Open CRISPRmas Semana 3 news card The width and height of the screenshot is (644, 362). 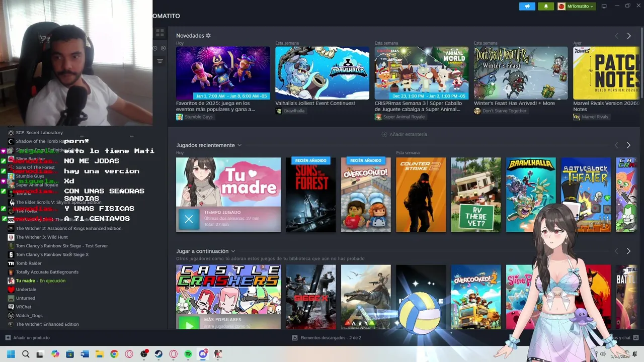[422, 73]
